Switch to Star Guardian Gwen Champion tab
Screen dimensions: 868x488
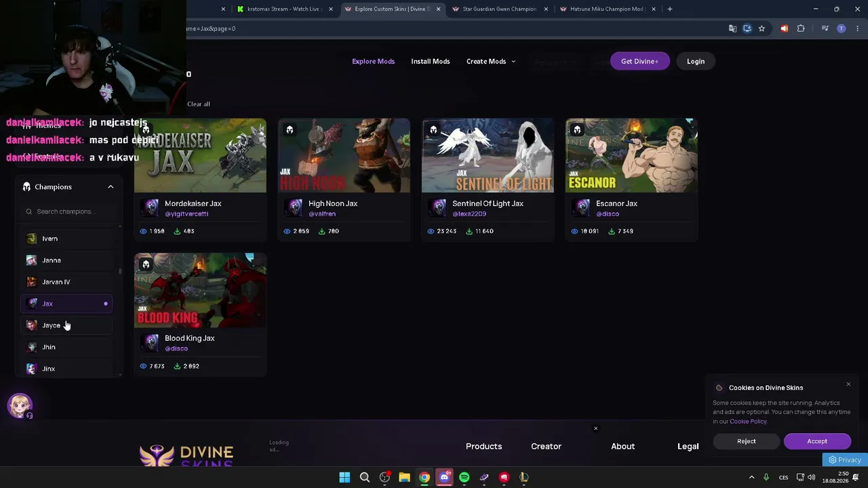coord(500,9)
